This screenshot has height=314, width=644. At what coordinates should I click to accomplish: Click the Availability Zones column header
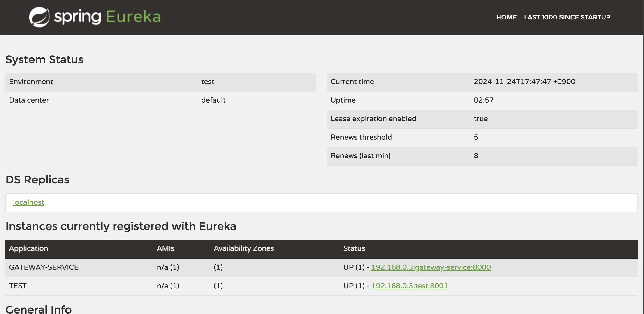244,248
